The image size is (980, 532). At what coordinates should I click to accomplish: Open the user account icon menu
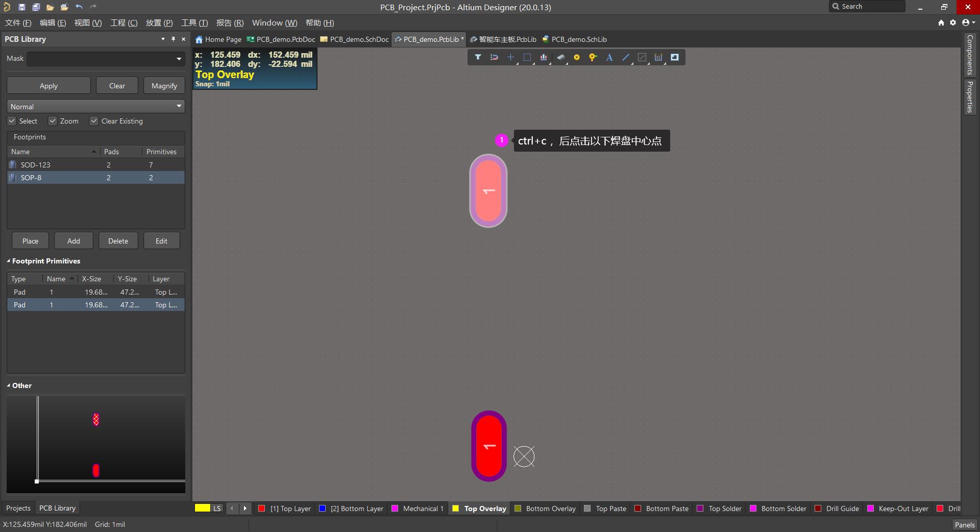967,23
